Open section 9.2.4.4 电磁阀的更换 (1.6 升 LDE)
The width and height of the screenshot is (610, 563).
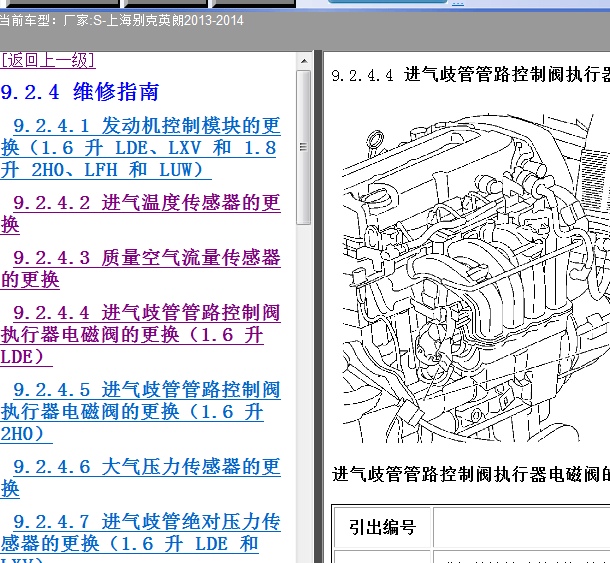(140, 335)
